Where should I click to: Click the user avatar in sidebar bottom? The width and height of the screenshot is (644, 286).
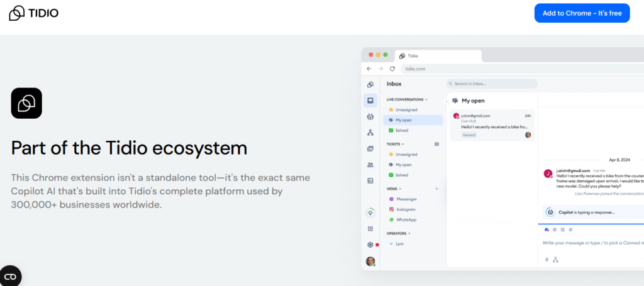coord(370,261)
